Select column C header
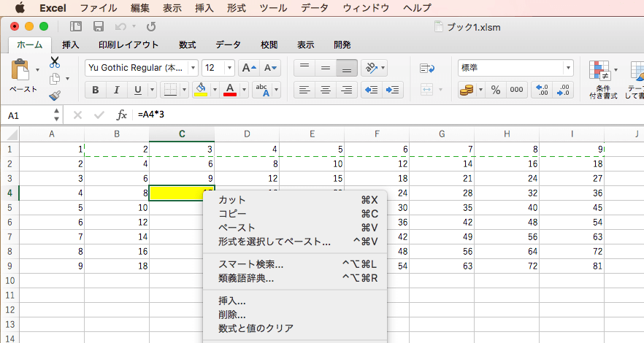 click(182, 134)
